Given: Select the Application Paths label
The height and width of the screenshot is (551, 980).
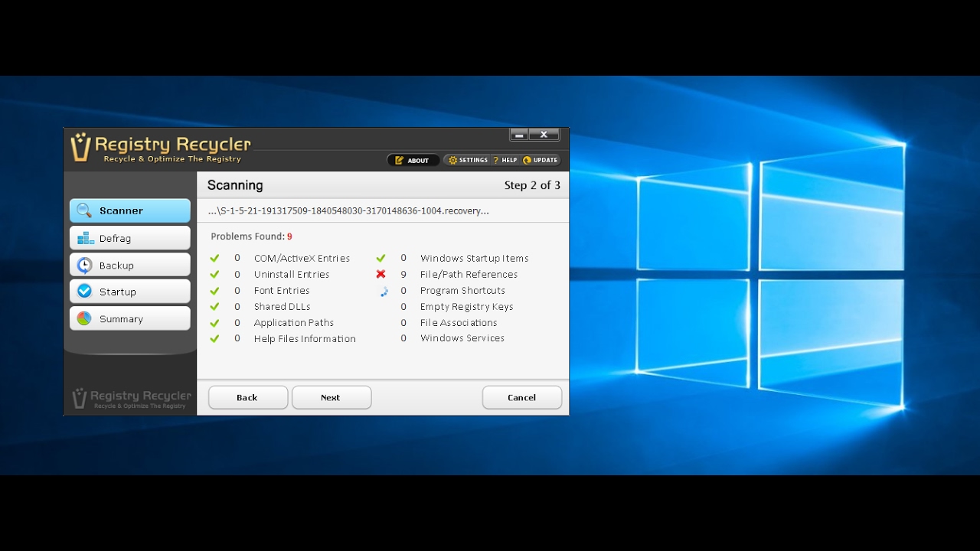Looking at the screenshot, I should tap(294, 323).
